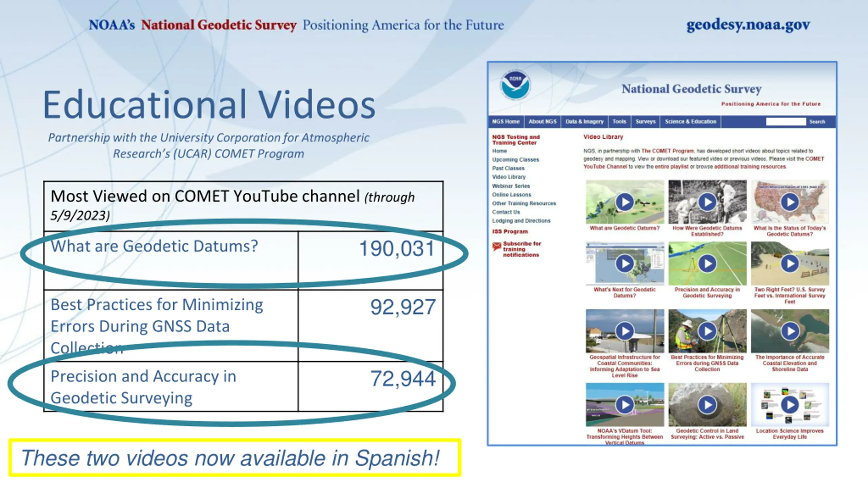Click 'Two Right Feet?' video caption
This screenshot has width=868, height=488.
coord(790,296)
